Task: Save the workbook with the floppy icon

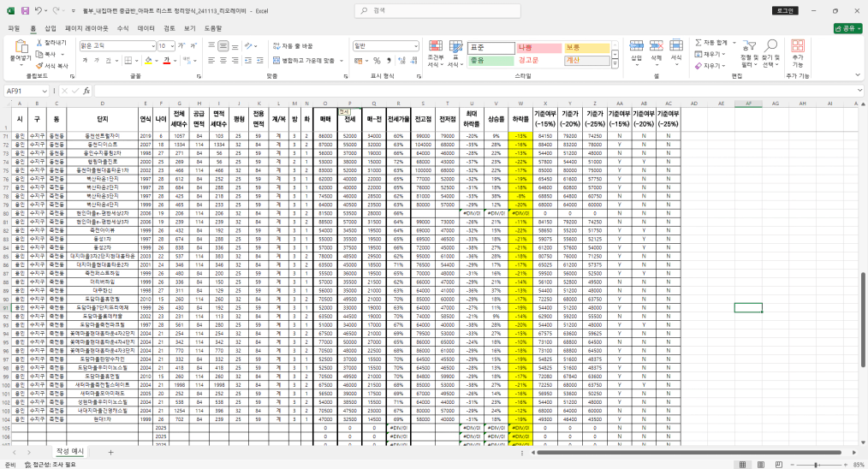Action: [25, 10]
